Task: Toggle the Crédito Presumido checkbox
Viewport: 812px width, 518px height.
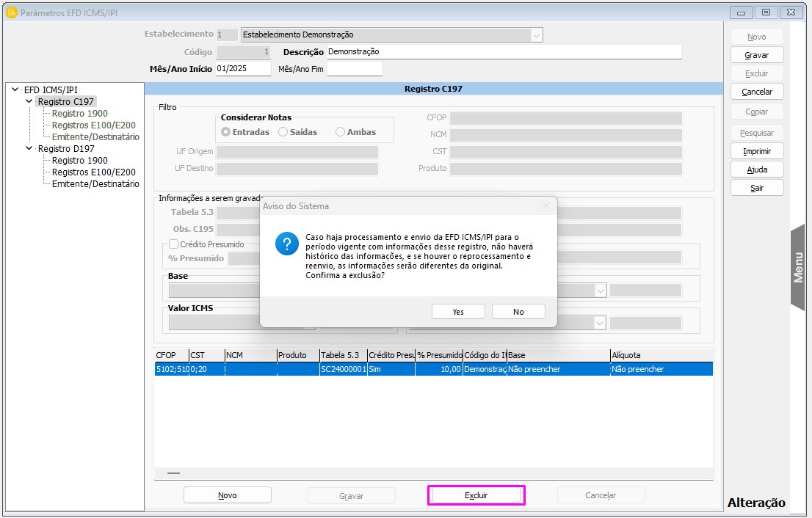Action: 174,244
